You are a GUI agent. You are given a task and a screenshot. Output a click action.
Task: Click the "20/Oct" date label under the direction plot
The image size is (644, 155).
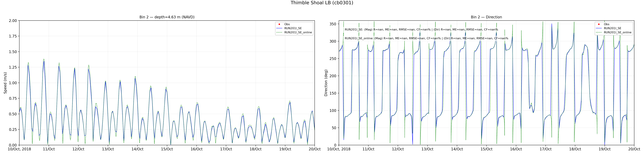pos(634,149)
